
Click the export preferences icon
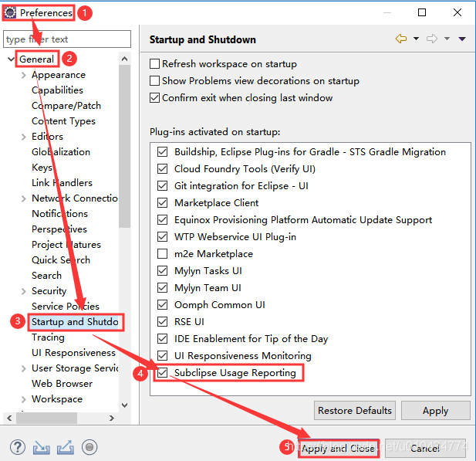66,447
